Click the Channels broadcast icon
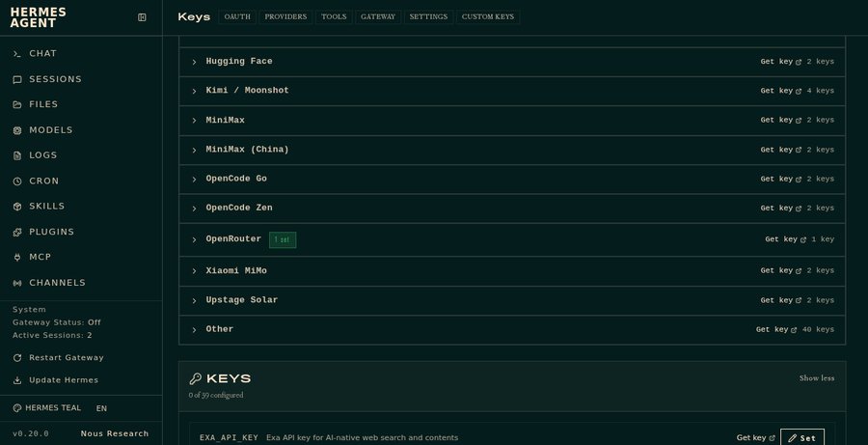 pos(17,283)
